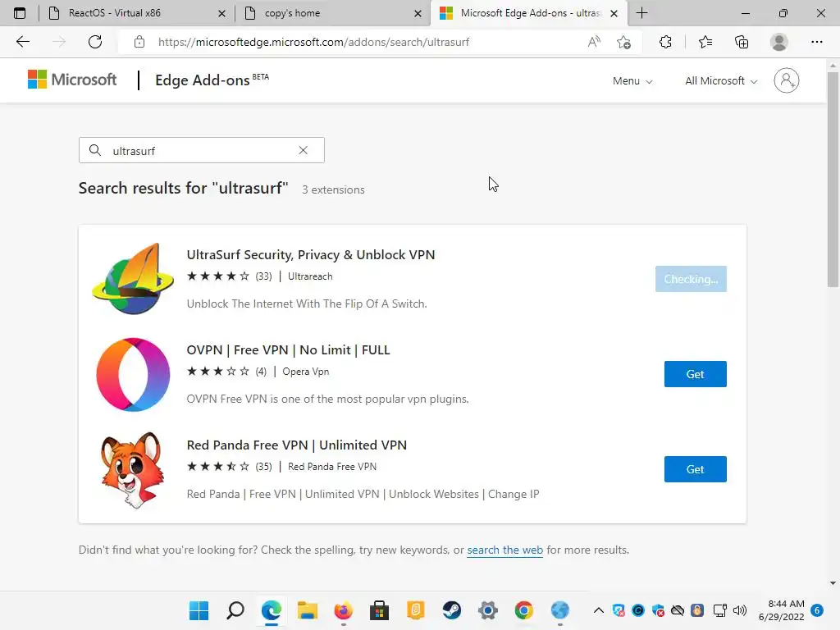Launch Firefox from taskbar
This screenshot has height=630, width=840.
[344, 610]
